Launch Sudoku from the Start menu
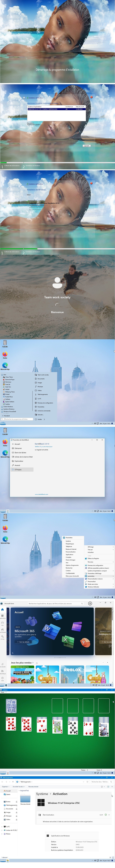 point(7,404)
